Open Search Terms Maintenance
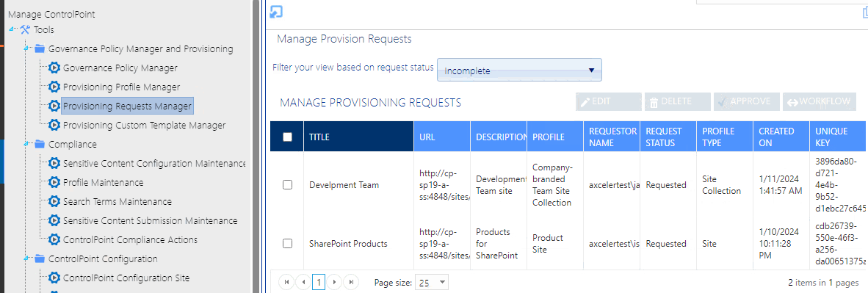Image resolution: width=868 pixels, height=293 pixels. [117, 202]
